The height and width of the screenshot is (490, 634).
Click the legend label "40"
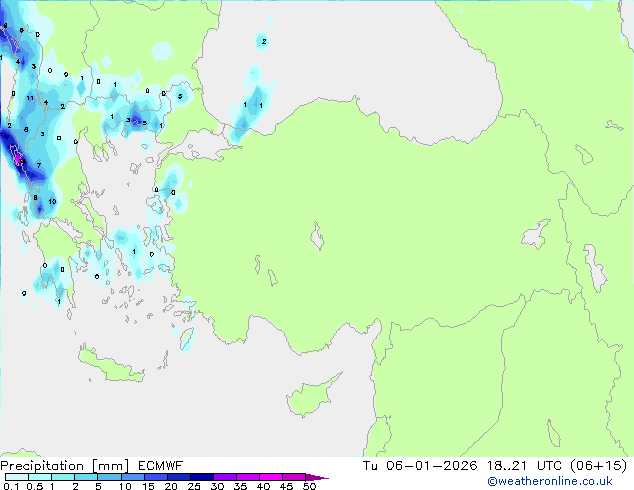263,486
